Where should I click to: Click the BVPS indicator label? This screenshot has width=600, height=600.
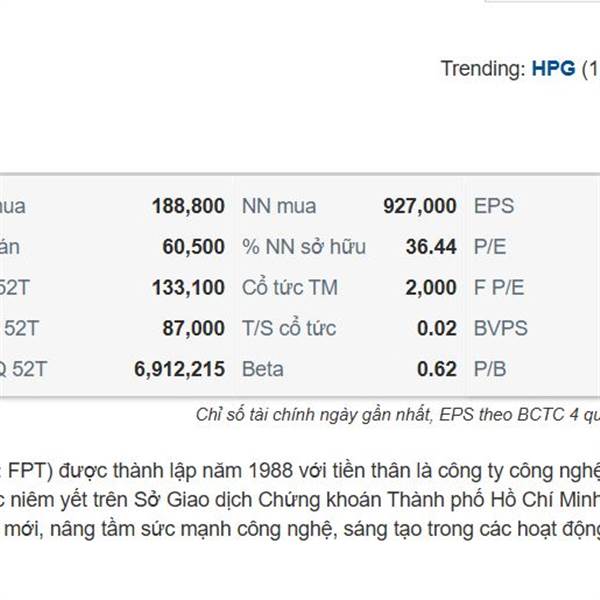[x=500, y=328]
